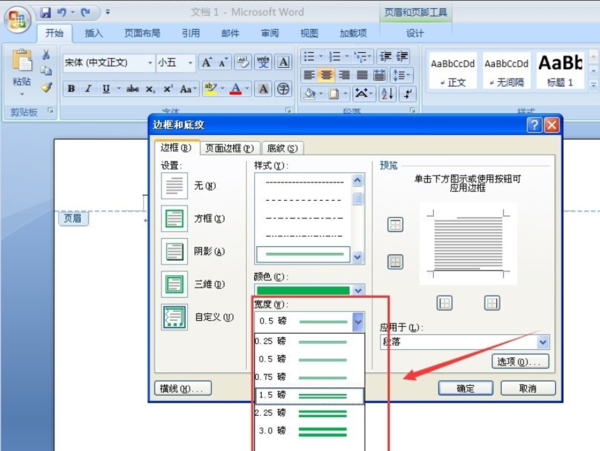Select the 自定义 border setting
The height and width of the screenshot is (451, 600).
click(174, 317)
